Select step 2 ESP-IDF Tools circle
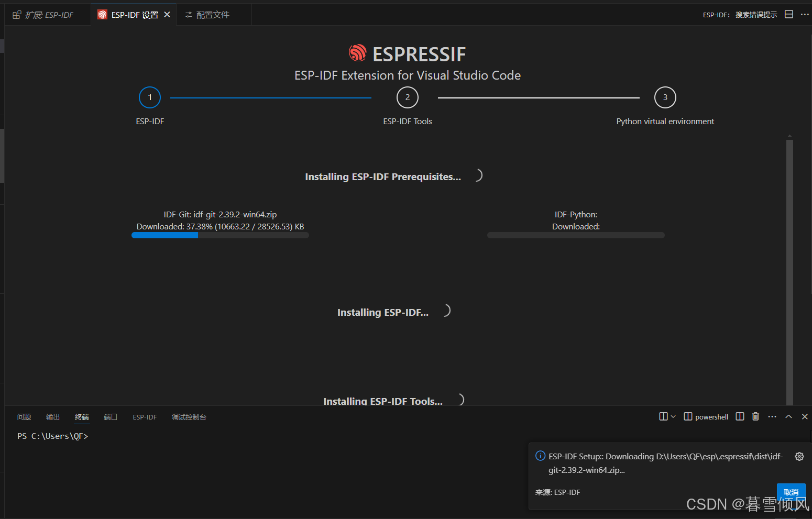This screenshot has width=812, height=519. (x=408, y=97)
